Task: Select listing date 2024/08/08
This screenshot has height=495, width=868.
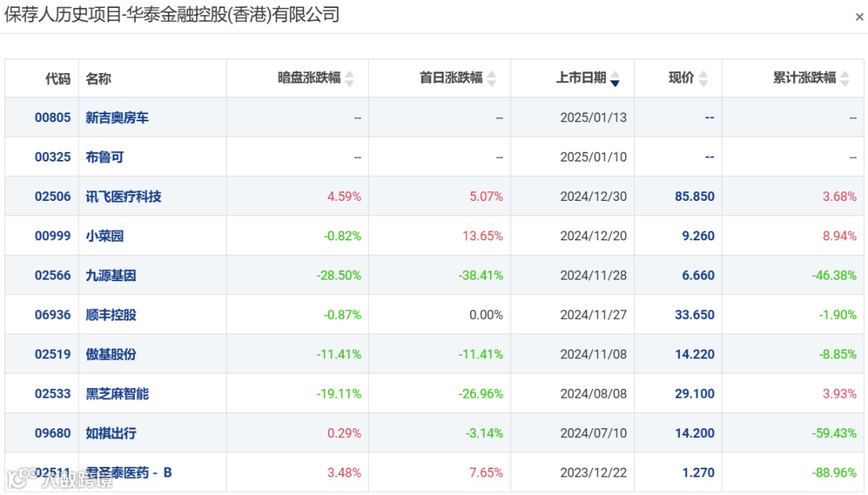Action: coord(593,394)
